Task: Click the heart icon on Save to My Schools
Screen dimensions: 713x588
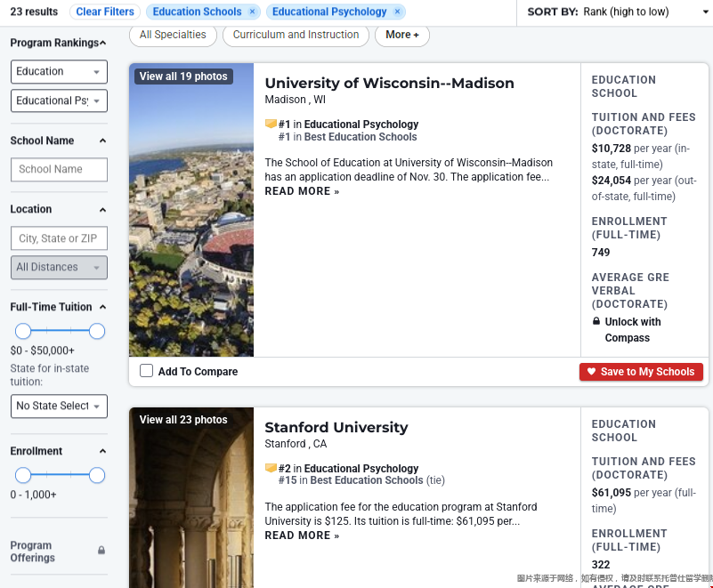Action: pyautogui.click(x=591, y=371)
